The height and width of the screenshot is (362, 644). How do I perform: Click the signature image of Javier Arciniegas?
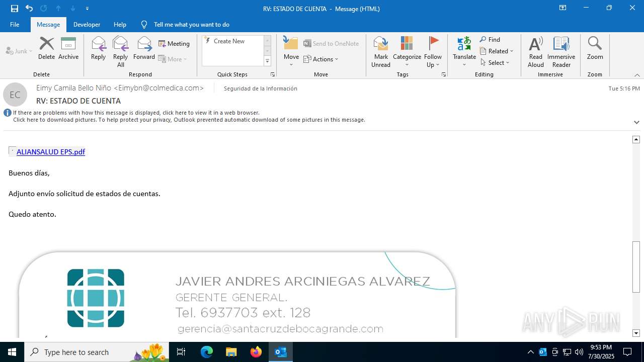pos(237,295)
